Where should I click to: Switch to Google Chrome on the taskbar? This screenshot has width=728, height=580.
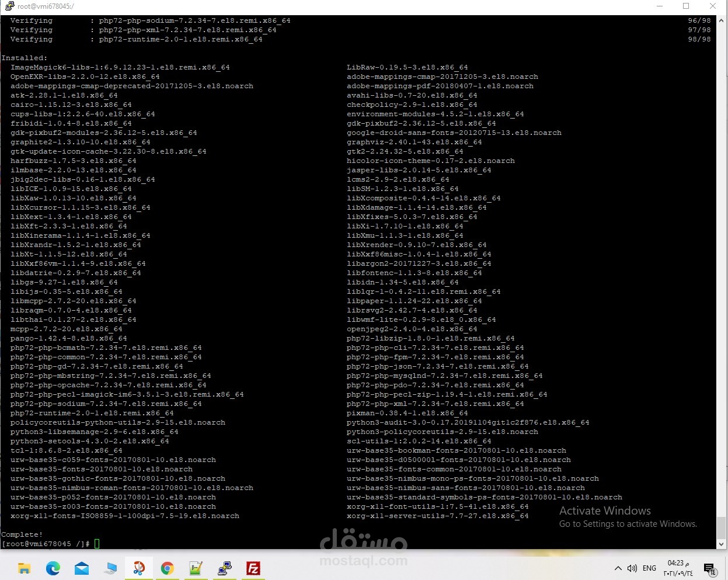pos(168,568)
